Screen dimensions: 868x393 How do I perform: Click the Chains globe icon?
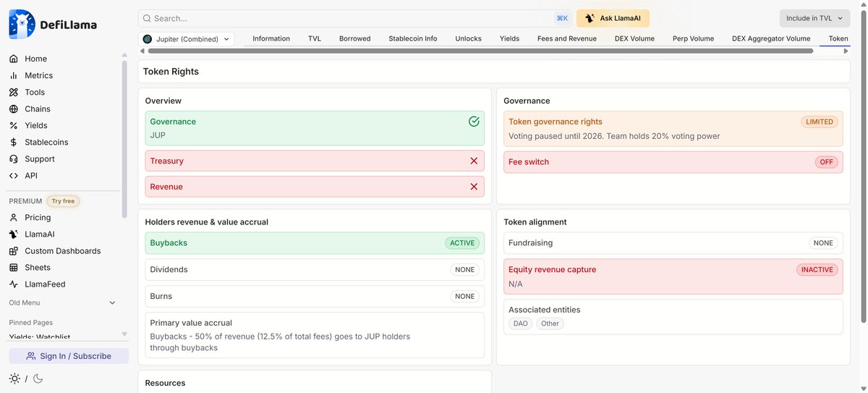14,109
